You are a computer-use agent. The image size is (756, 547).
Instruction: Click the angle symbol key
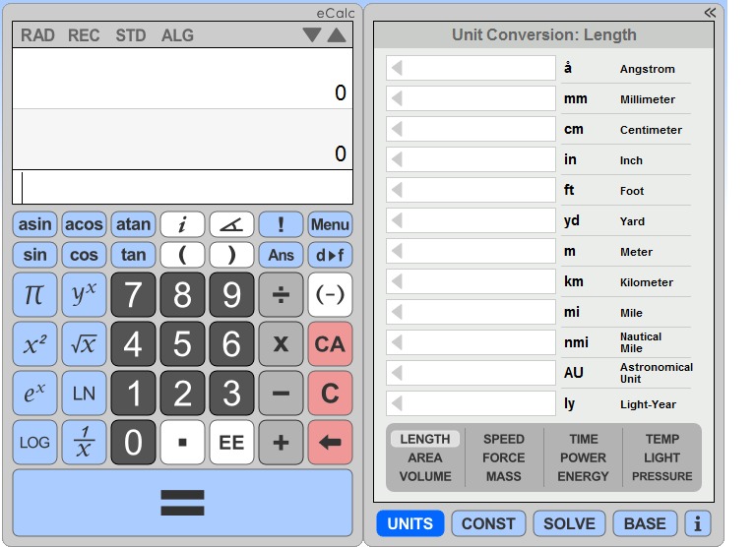[x=231, y=224]
